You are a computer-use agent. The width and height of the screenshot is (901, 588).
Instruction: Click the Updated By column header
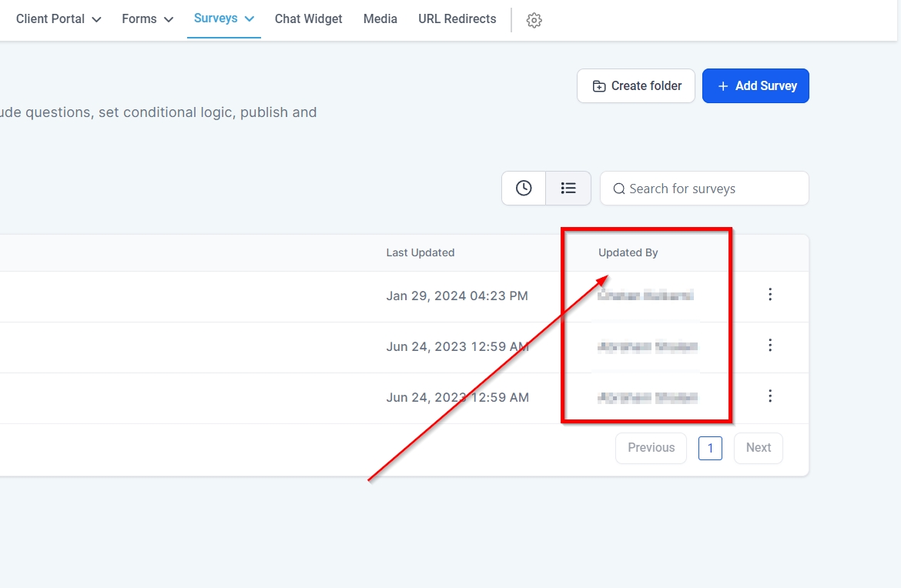[628, 252]
